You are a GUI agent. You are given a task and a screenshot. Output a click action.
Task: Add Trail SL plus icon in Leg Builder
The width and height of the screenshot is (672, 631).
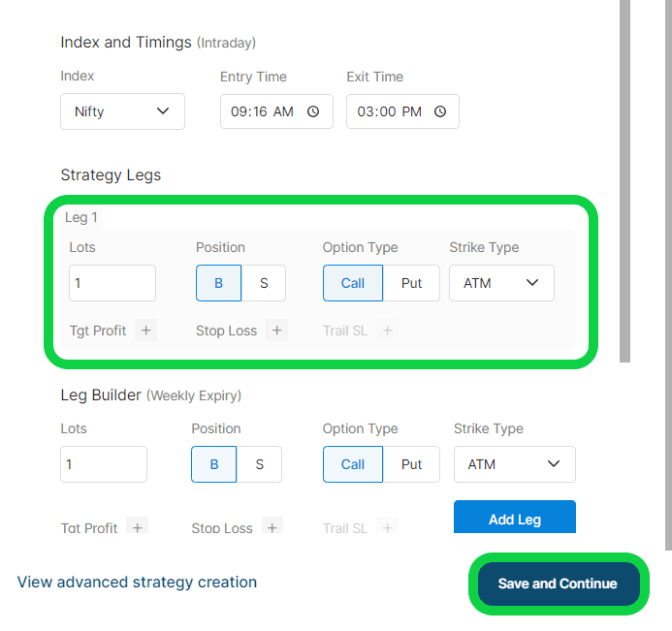click(x=388, y=527)
